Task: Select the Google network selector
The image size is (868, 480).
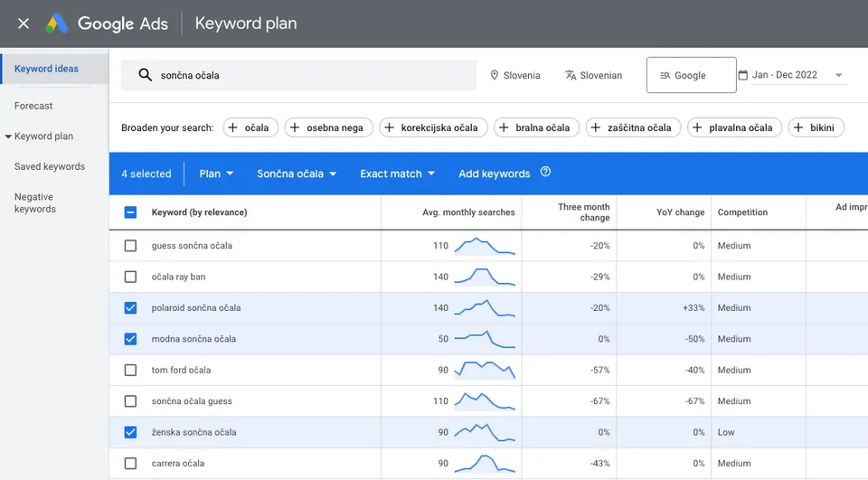Action: [692, 75]
